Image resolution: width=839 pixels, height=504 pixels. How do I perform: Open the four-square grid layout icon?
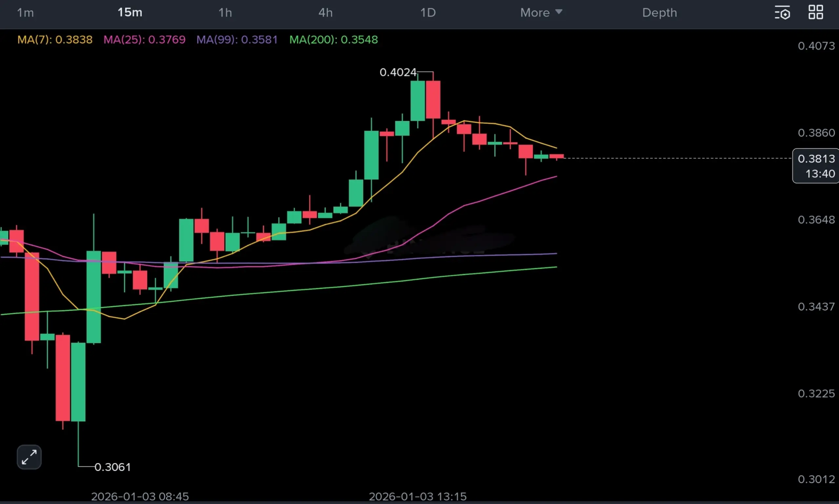815,12
